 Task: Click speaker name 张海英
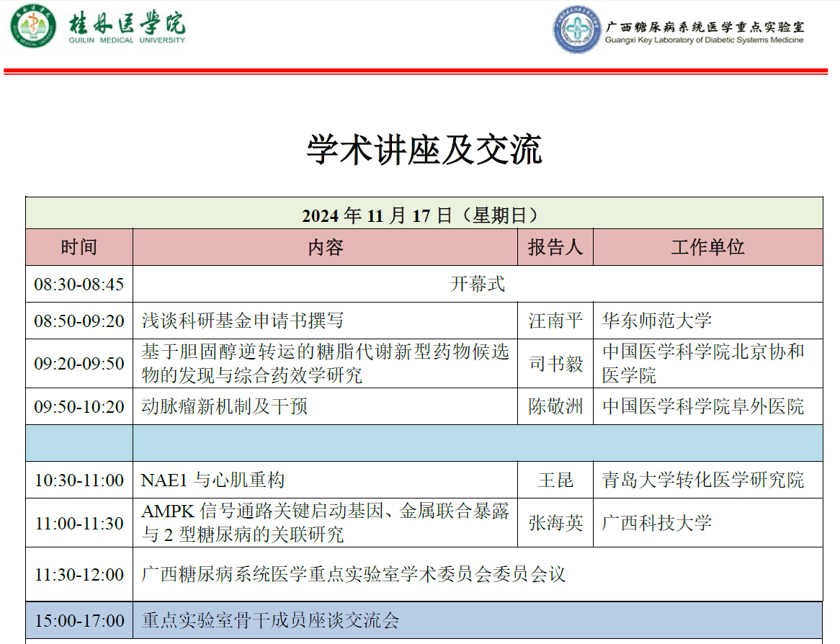tap(555, 523)
